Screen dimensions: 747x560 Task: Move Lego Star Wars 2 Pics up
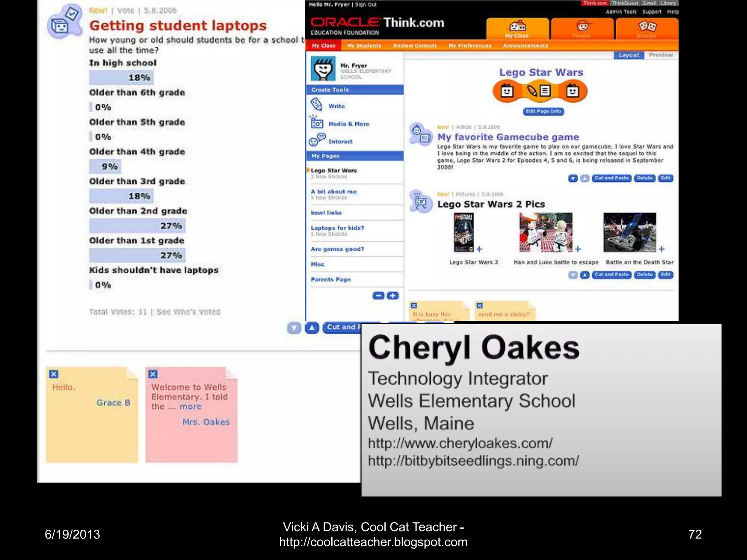click(585, 275)
